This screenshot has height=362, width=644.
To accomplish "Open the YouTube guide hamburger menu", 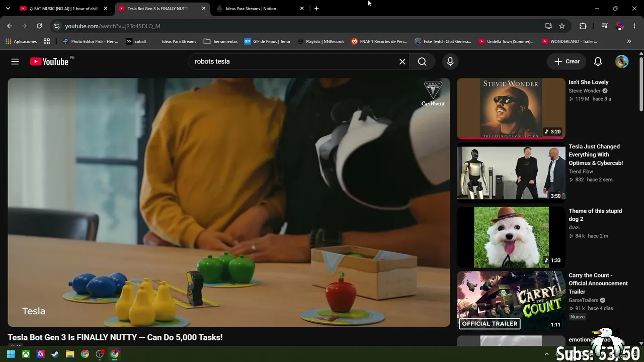I will coord(15,61).
